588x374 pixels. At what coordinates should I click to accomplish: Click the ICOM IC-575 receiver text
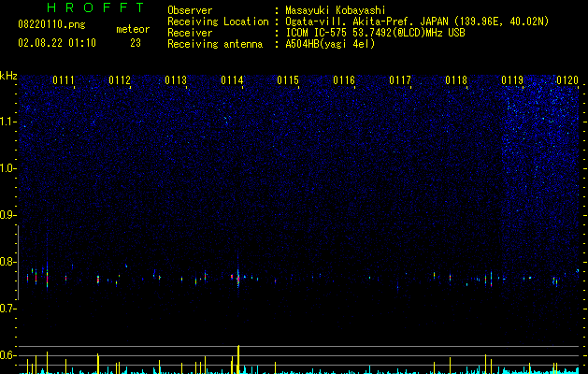[x=375, y=33]
